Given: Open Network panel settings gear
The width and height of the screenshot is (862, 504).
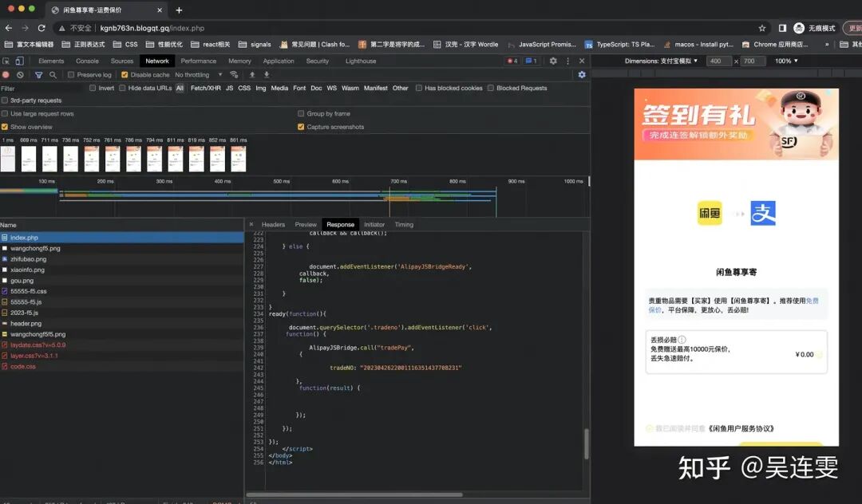Looking at the screenshot, I should coord(582,75).
